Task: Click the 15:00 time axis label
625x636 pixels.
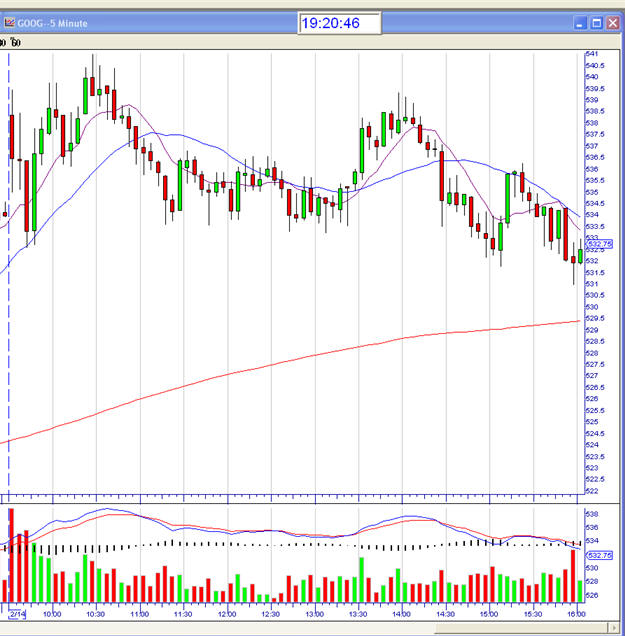Action: point(489,614)
